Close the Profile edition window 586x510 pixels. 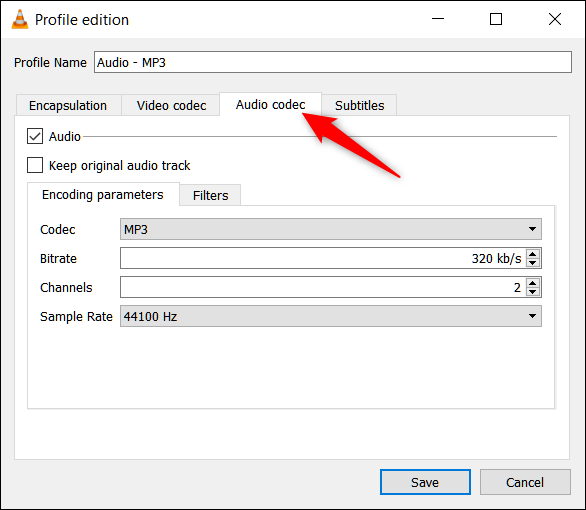click(x=555, y=19)
